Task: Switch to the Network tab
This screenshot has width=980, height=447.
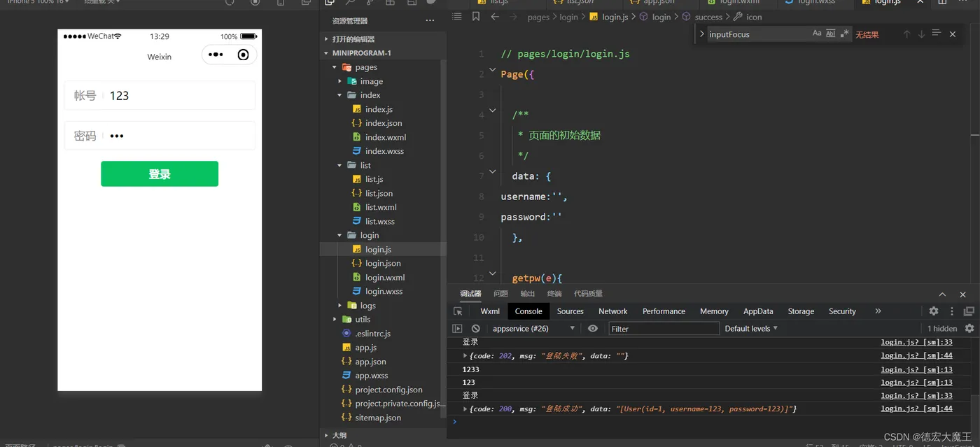Action: pyautogui.click(x=612, y=311)
